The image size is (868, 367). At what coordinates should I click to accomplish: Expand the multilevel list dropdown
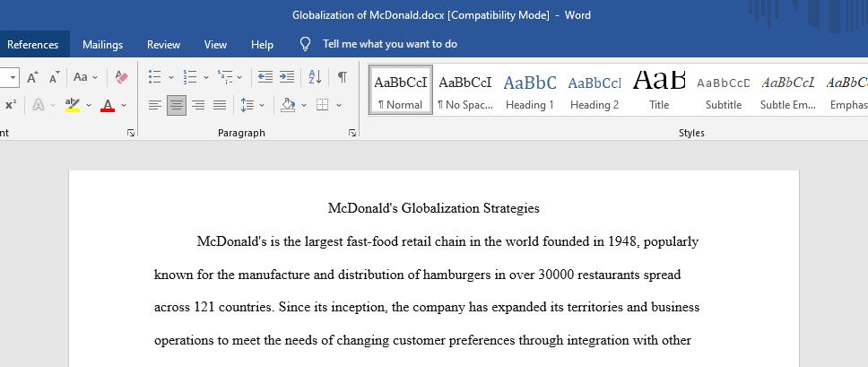click(x=239, y=77)
